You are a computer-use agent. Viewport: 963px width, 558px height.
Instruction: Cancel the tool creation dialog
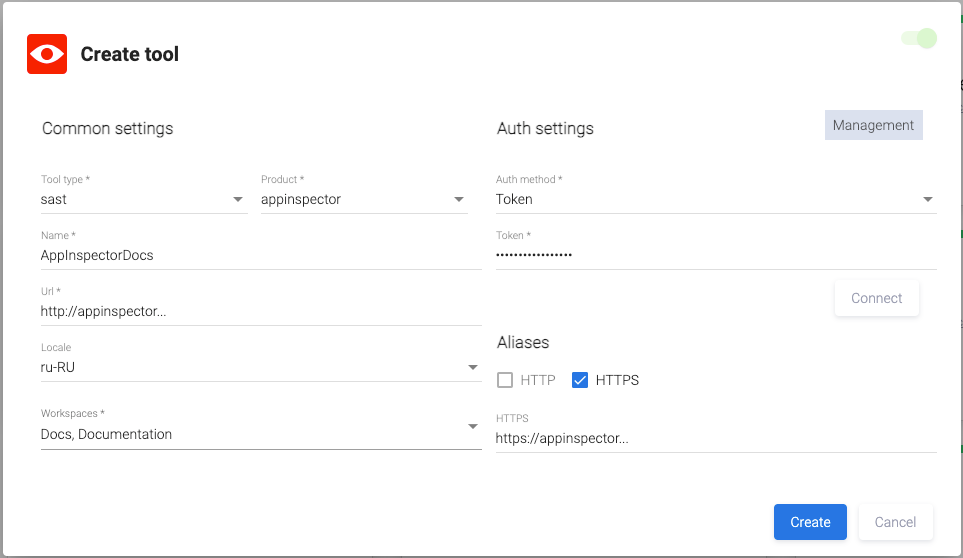pyautogui.click(x=895, y=522)
